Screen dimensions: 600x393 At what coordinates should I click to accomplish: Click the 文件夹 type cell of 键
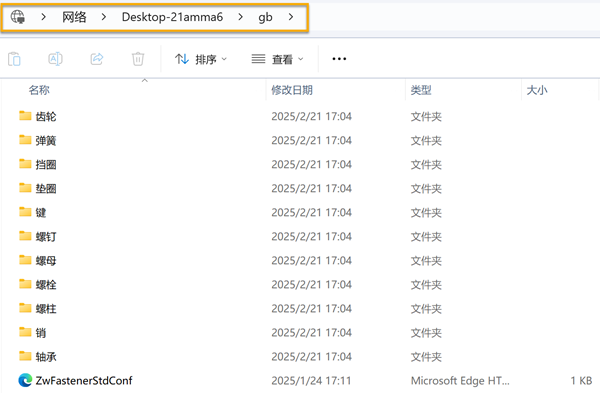[x=426, y=212]
